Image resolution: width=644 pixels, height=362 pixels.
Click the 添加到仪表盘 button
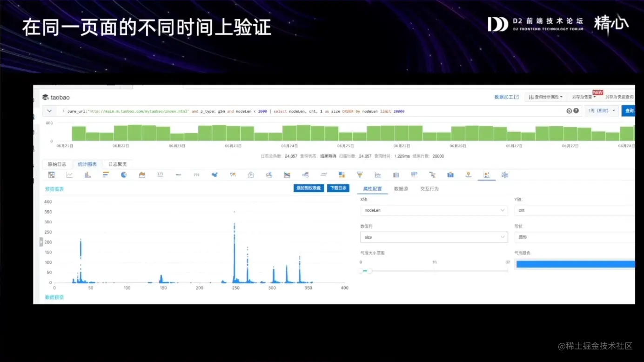(309, 188)
